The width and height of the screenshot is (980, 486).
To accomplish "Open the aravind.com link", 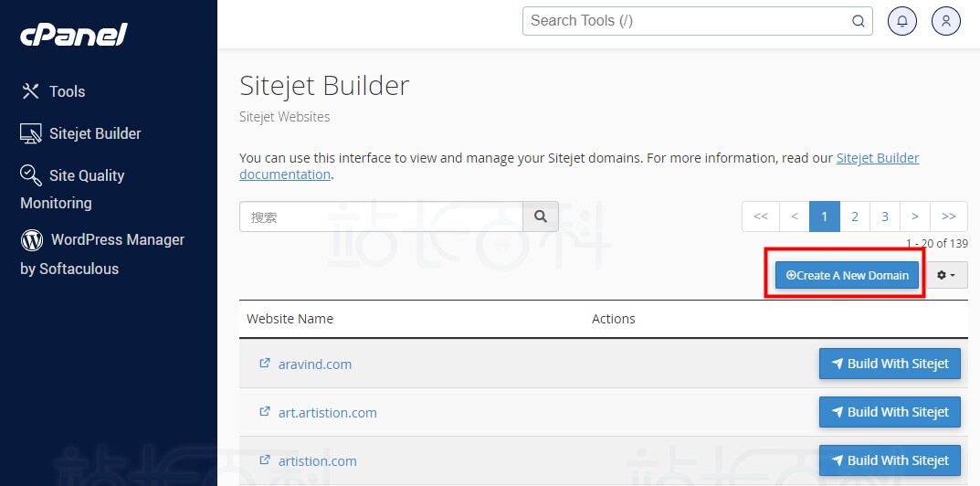I will [x=315, y=364].
